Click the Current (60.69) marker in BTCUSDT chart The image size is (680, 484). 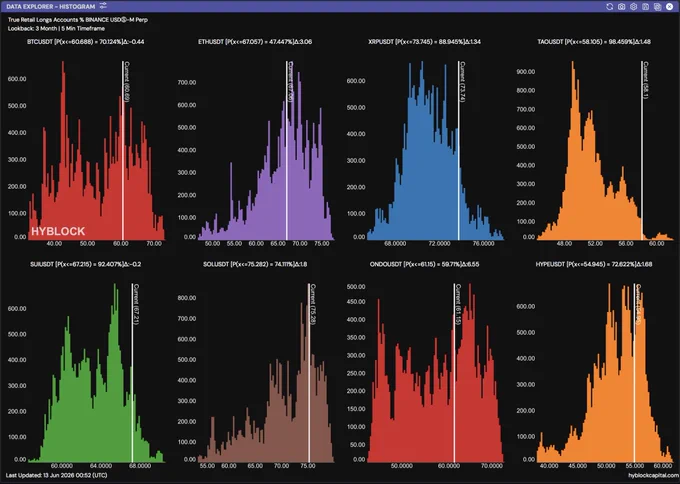(x=127, y=82)
